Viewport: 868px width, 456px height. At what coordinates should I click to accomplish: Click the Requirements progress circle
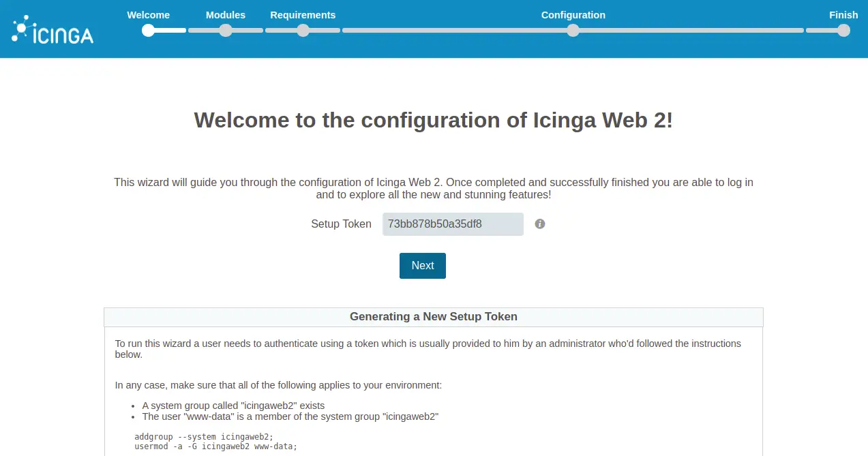coord(303,30)
